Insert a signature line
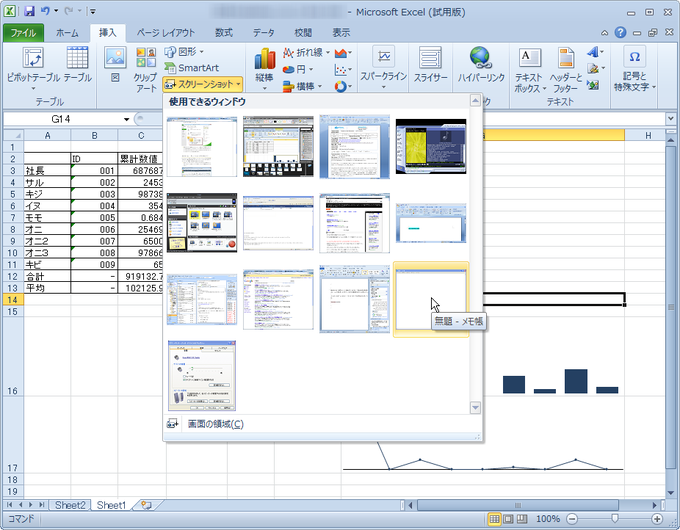Screen dimensions: 680x530 click(x=595, y=69)
